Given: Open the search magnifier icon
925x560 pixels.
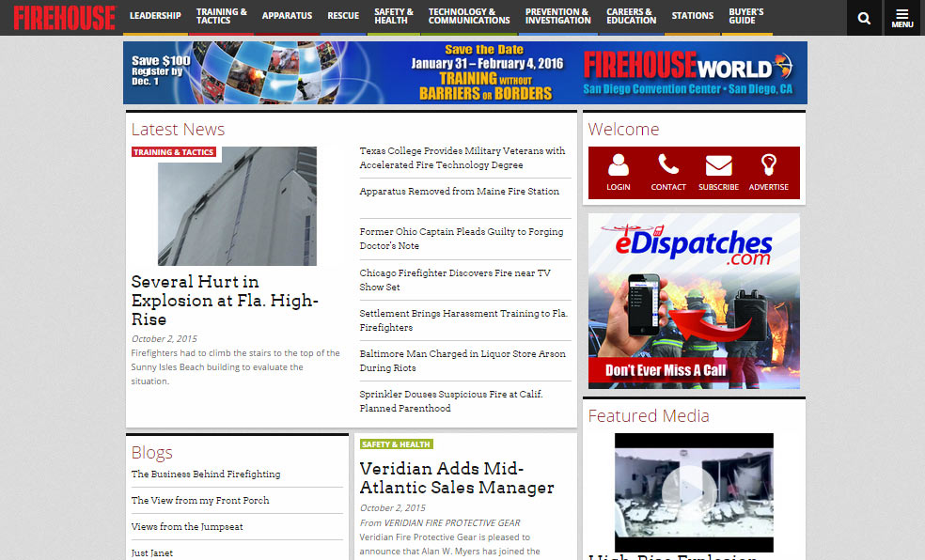Looking at the screenshot, I should (864, 18).
